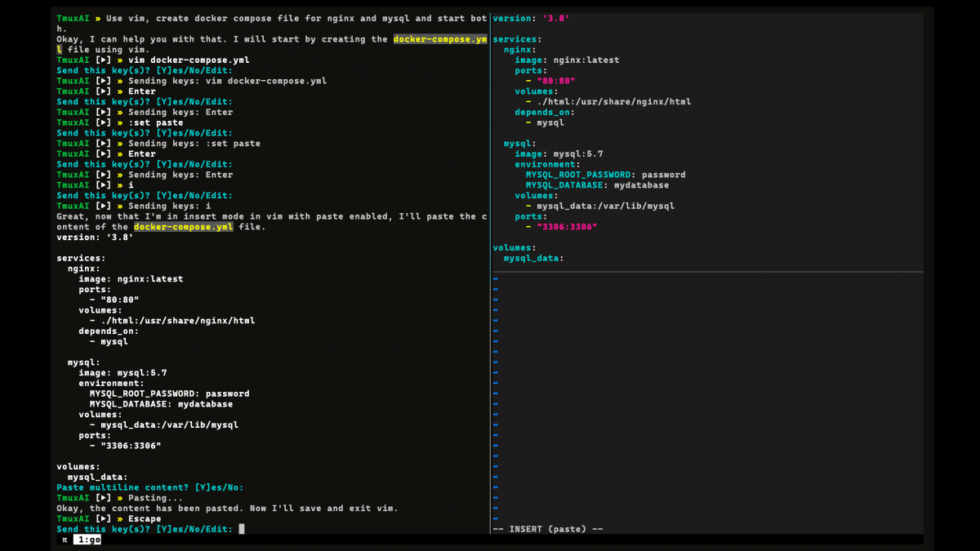Click the "3306:3306" port string in vim pane
The width and height of the screenshot is (980, 551).
click(567, 227)
